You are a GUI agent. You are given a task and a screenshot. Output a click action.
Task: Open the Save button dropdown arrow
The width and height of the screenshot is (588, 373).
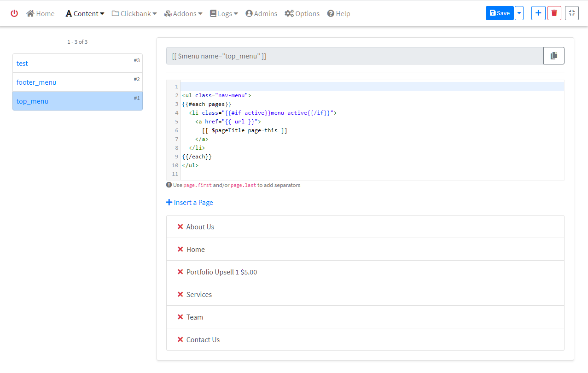519,13
